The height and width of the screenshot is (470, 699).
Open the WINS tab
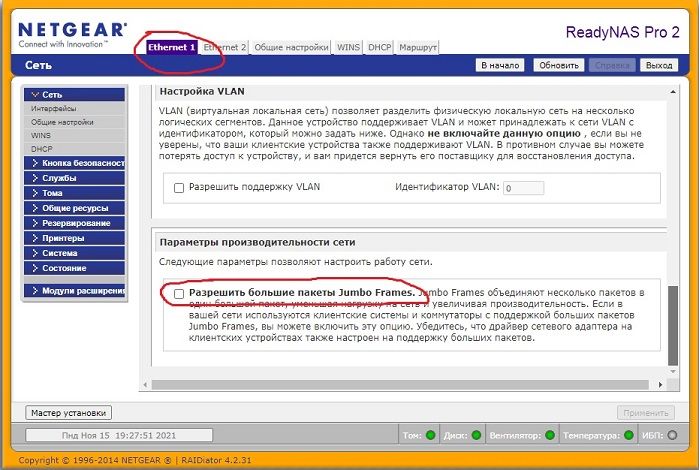(348, 47)
